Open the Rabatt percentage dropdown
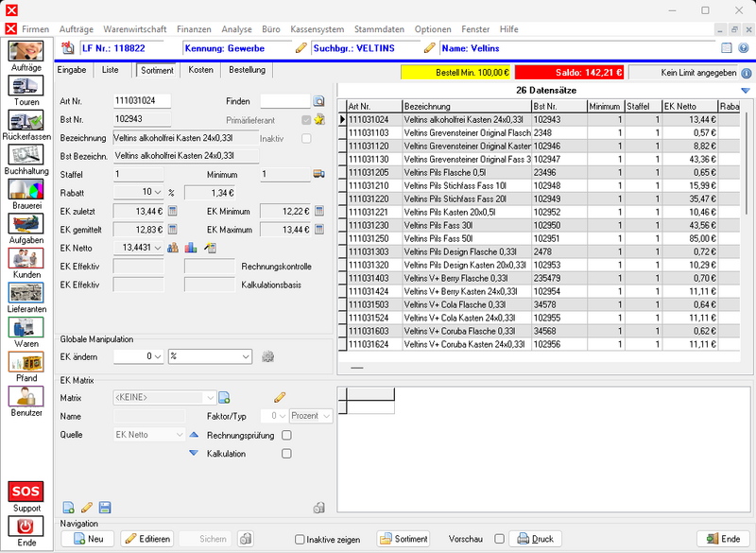This screenshot has height=553, width=756. tap(158, 193)
